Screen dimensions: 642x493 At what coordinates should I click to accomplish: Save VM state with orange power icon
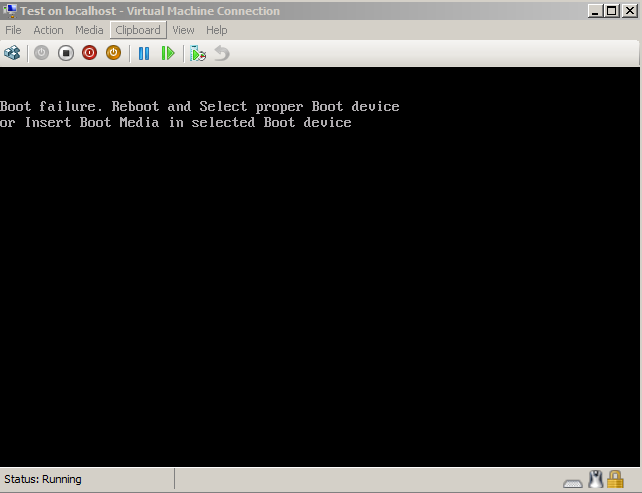coord(113,53)
